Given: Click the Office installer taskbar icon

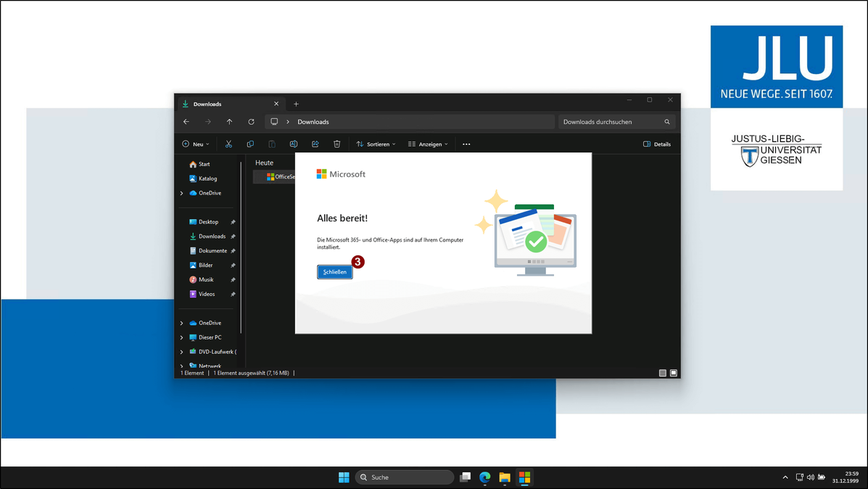Looking at the screenshot, I should tap(524, 477).
